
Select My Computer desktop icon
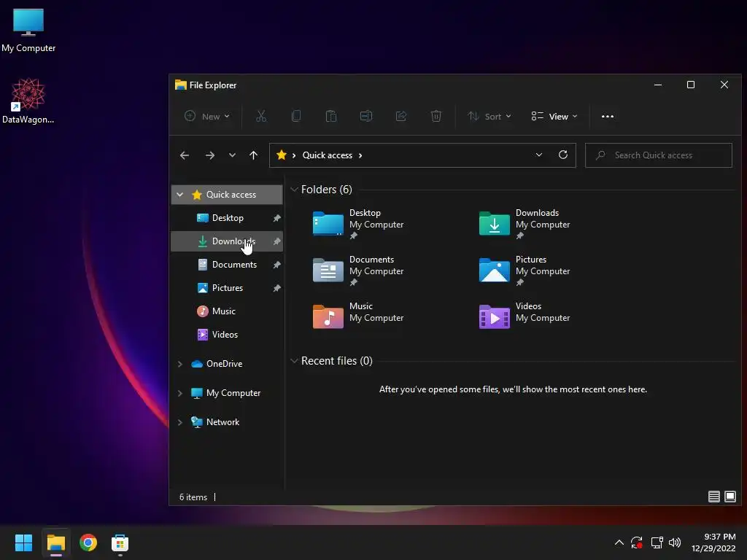[28, 31]
